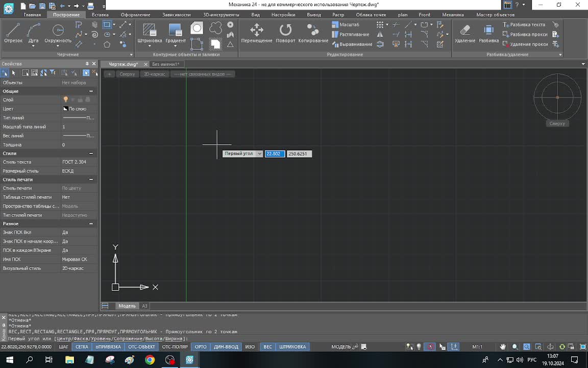Open the Дуга arc dropdown arrow
588x368 pixels.
click(33, 46)
